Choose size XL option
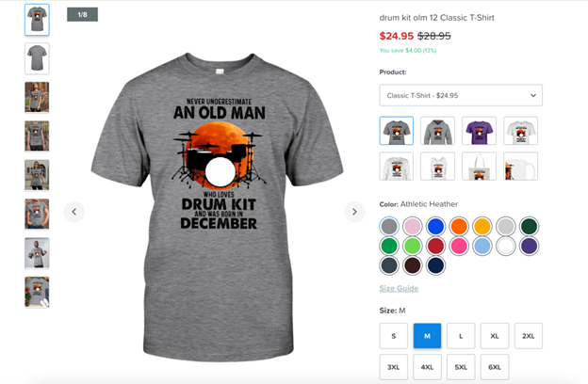 click(495, 336)
